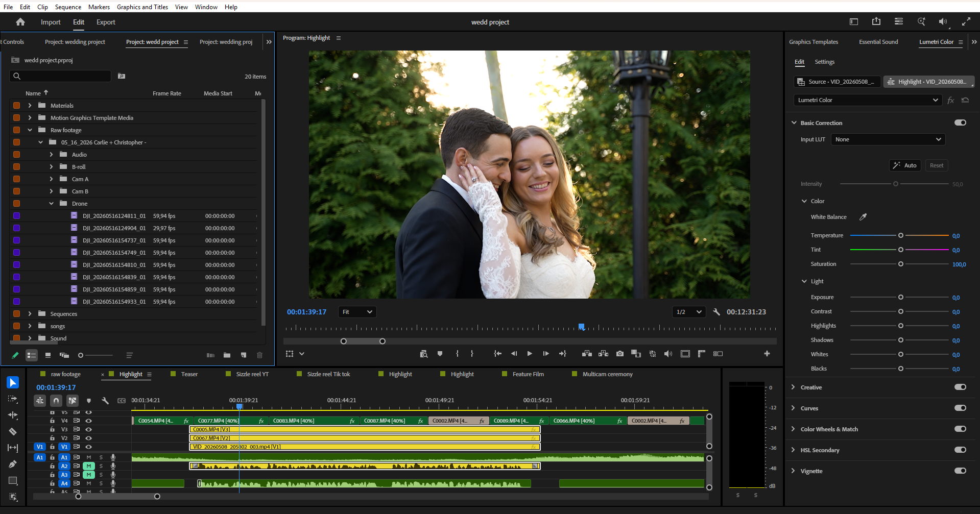Step back one frame
The width and height of the screenshot is (980, 514).
coord(514,354)
